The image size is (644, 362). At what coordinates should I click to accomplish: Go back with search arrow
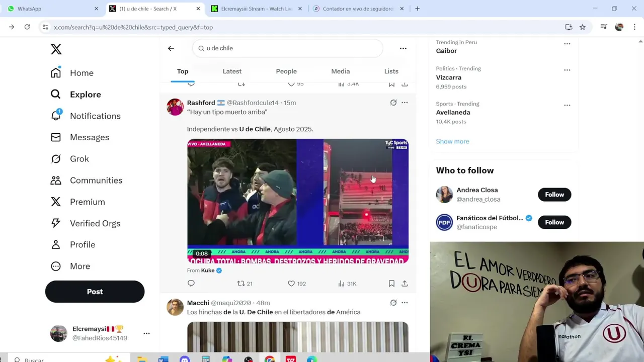coord(171,48)
